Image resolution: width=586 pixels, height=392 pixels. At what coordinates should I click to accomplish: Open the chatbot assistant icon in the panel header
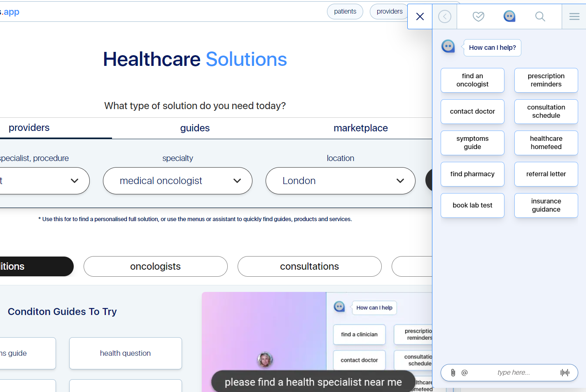pyautogui.click(x=509, y=16)
